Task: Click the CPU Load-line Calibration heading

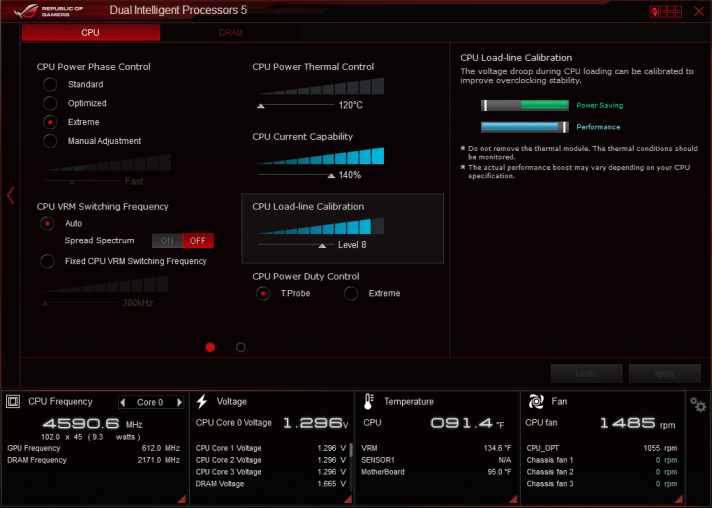Action: point(308,207)
